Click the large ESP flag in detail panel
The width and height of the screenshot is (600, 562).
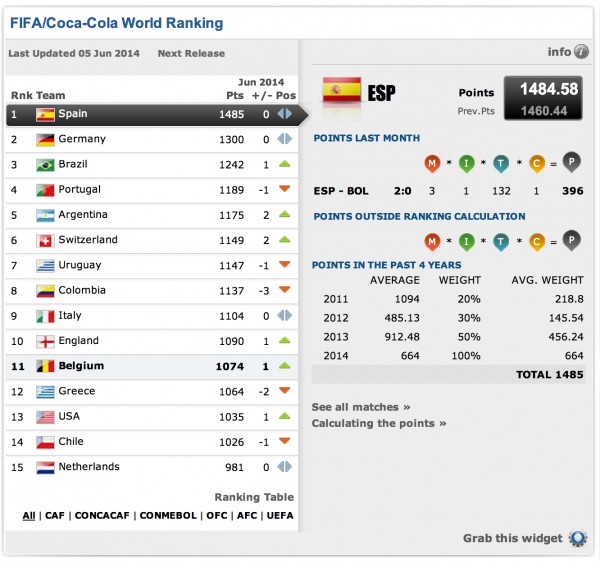(x=341, y=90)
